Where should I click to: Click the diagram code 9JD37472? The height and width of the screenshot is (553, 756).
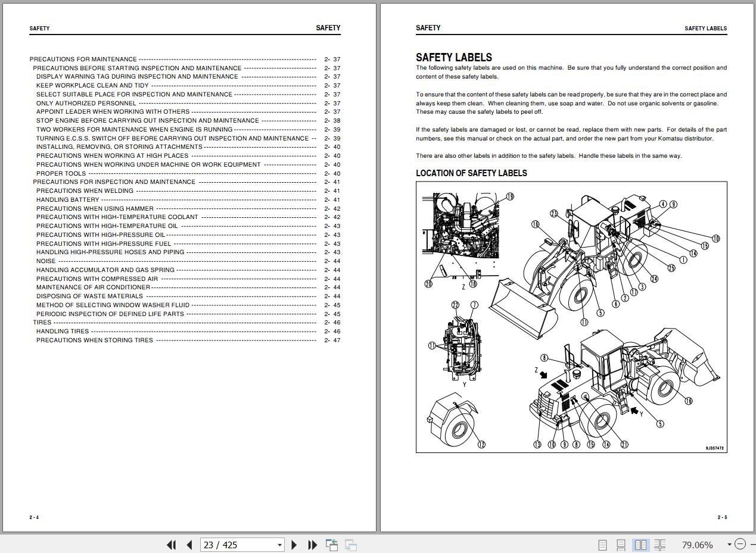pyautogui.click(x=715, y=448)
